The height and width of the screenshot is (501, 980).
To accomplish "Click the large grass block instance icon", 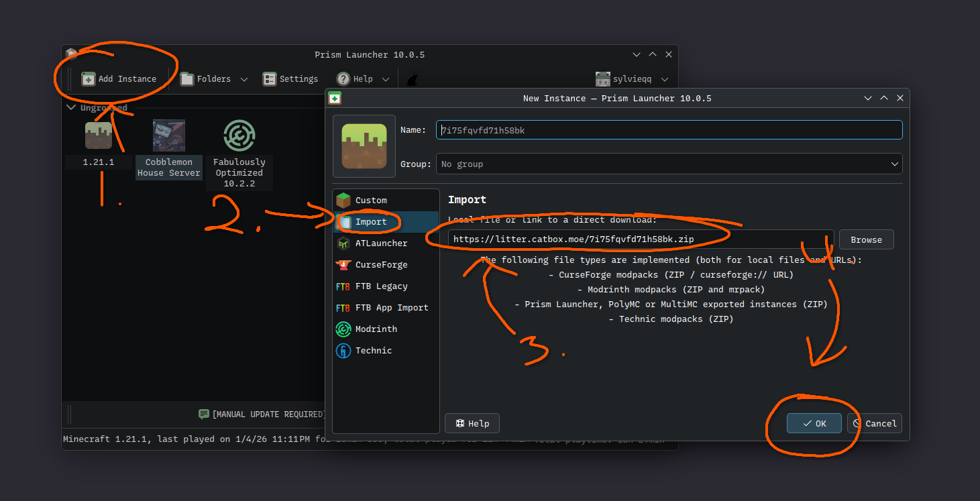I will 364,146.
